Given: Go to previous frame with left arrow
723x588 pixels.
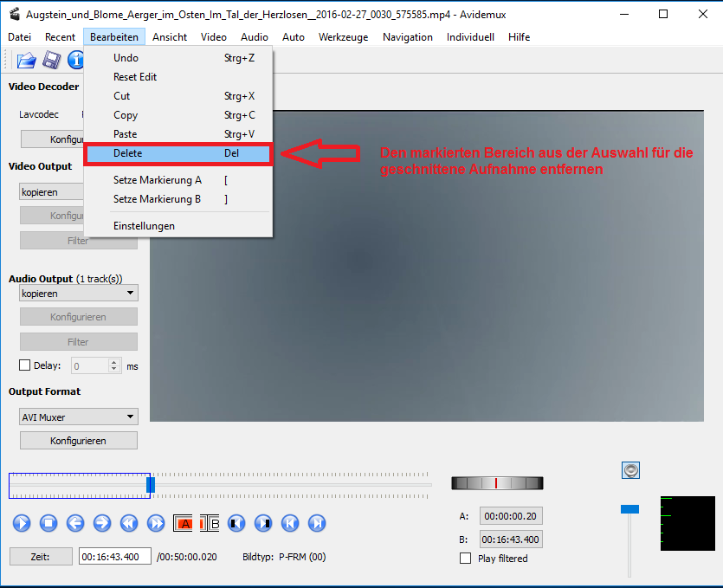Looking at the screenshot, I should pos(75,523).
